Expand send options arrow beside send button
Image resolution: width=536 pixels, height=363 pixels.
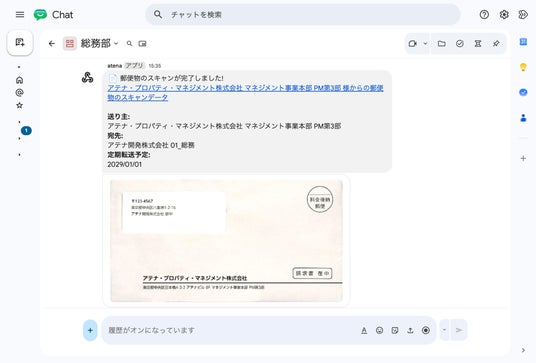(444, 330)
